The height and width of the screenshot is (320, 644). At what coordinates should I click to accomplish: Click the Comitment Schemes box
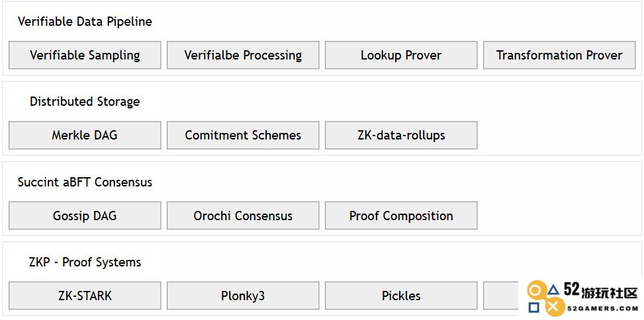point(243,135)
